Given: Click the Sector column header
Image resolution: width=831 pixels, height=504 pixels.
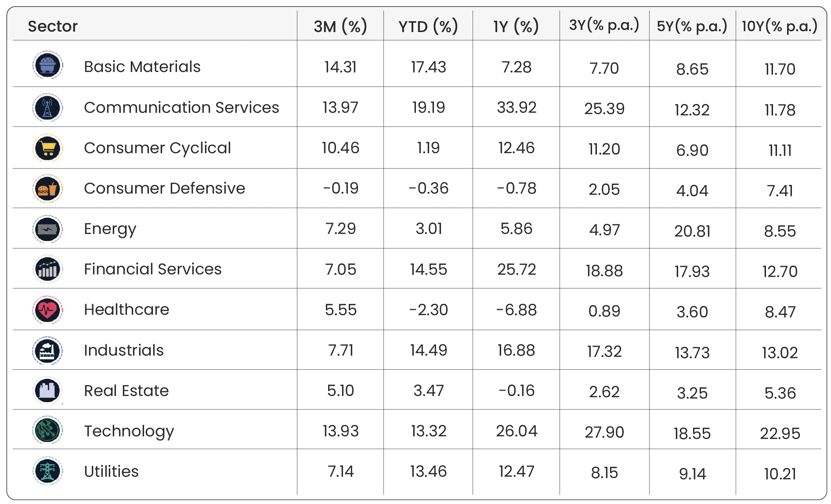Looking at the screenshot, I should 53,26.
